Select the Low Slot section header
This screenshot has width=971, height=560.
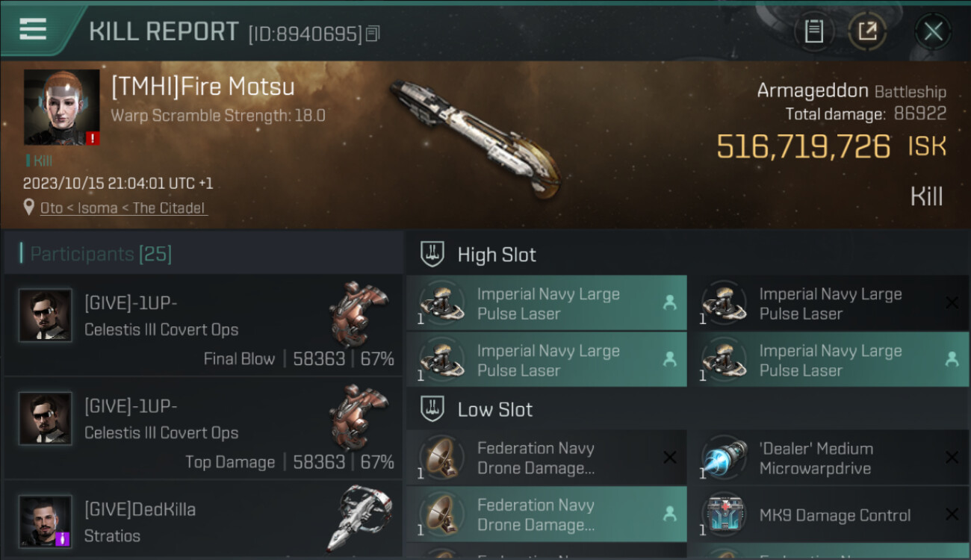pyautogui.click(x=494, y=409)
